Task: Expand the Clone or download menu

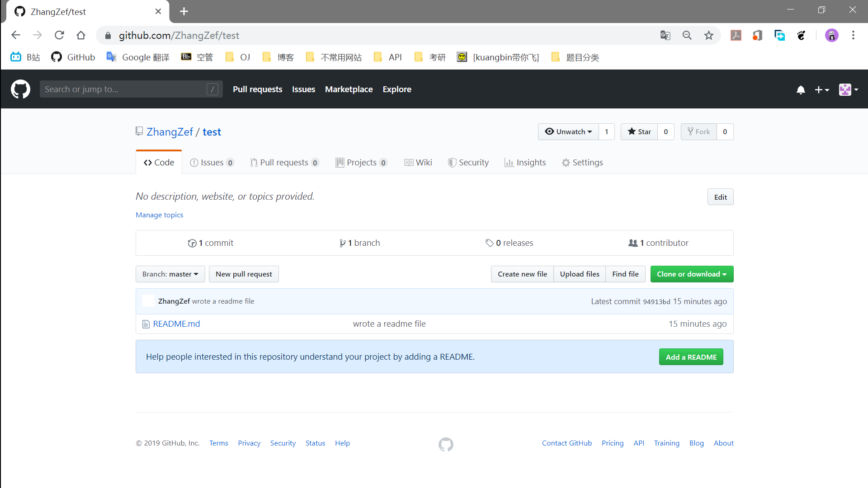Action: [x=691, y=274]
